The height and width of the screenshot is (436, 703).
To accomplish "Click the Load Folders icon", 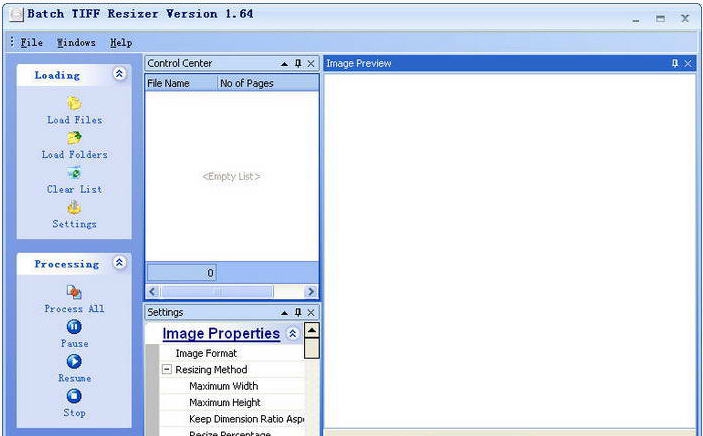I will 74,138.
